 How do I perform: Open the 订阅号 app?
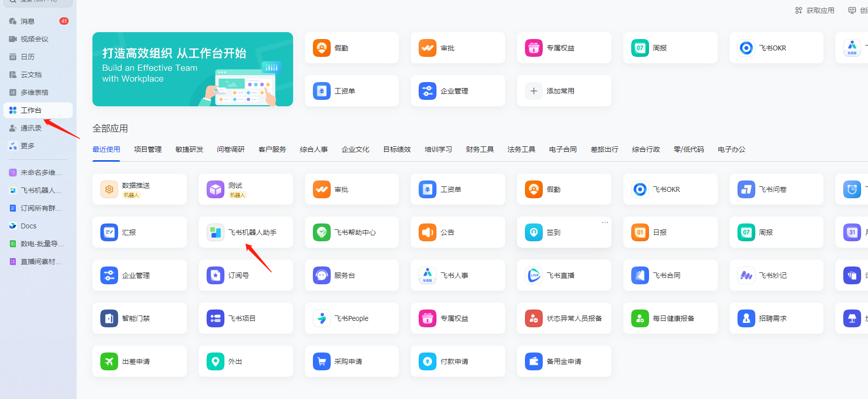246,275
